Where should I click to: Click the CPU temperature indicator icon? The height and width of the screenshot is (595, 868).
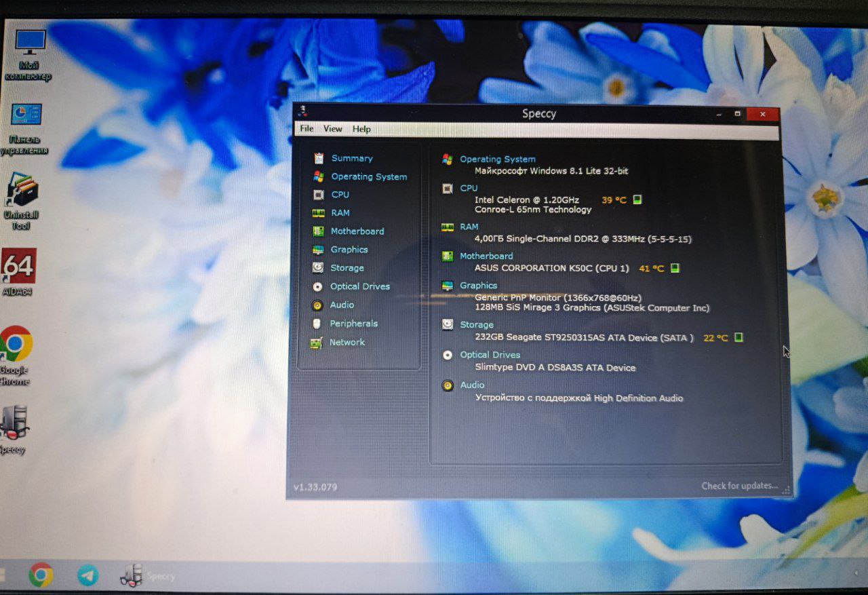coord(637,200)
